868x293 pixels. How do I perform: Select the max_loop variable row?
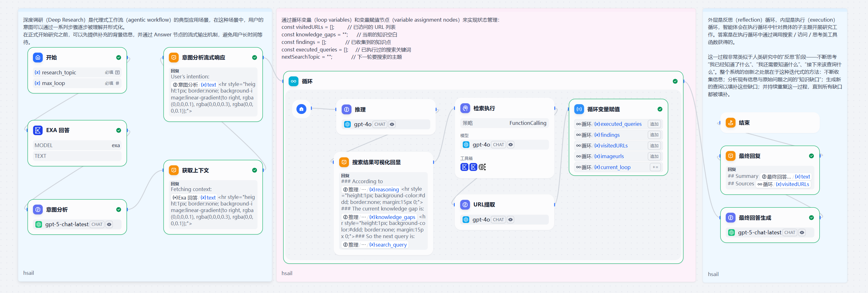pyautogui.click(x=77, y=83)
